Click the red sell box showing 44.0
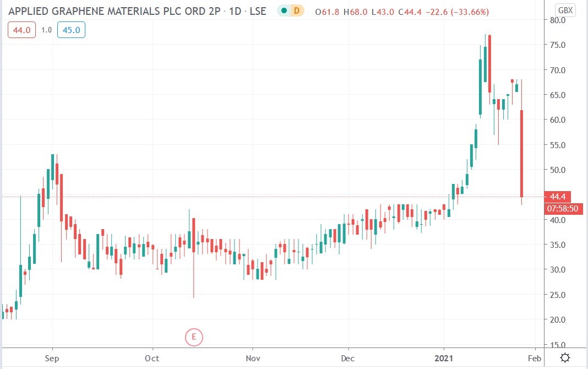 [21, 31]
